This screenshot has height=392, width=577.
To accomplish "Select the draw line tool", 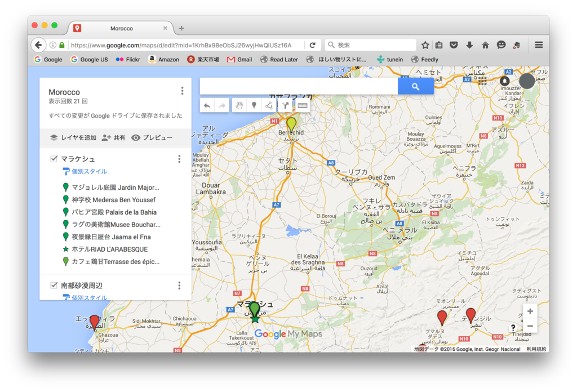I will coord(269,106).
